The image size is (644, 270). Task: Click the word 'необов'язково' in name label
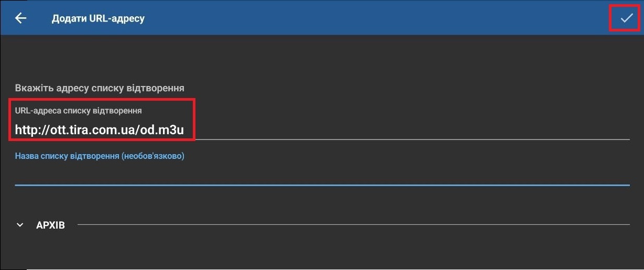click(152, 156)
